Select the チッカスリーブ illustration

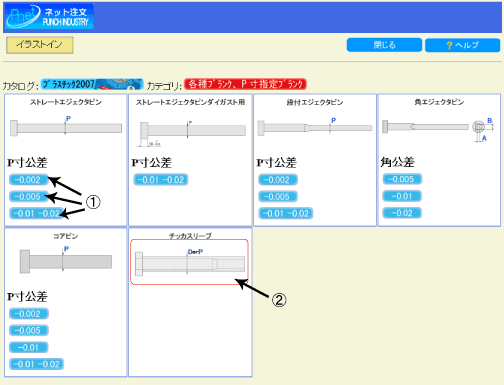click(x=189, y=262)
